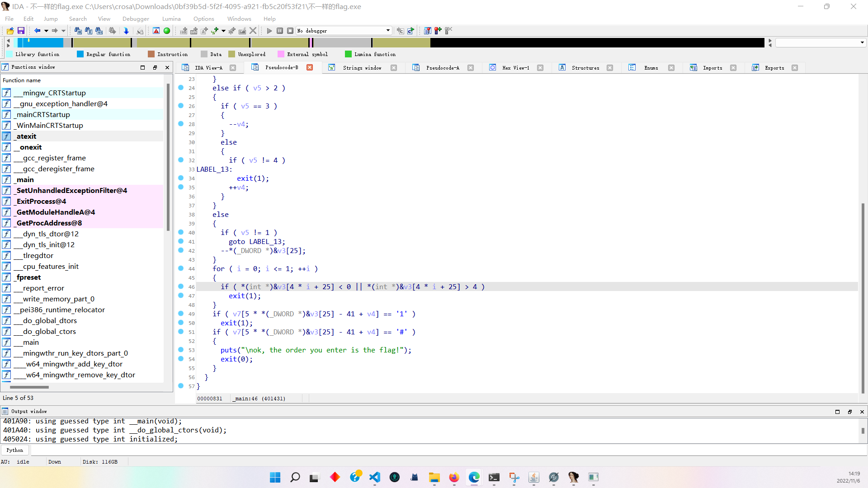868x488 pixels.
Task: Open dropdown right of navigation band
Action: [x=862, y=42]
